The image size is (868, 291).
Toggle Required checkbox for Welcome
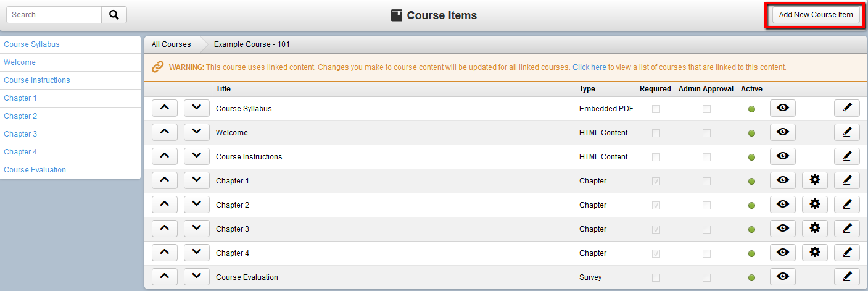pyautogui.click(x=656, y=133)
